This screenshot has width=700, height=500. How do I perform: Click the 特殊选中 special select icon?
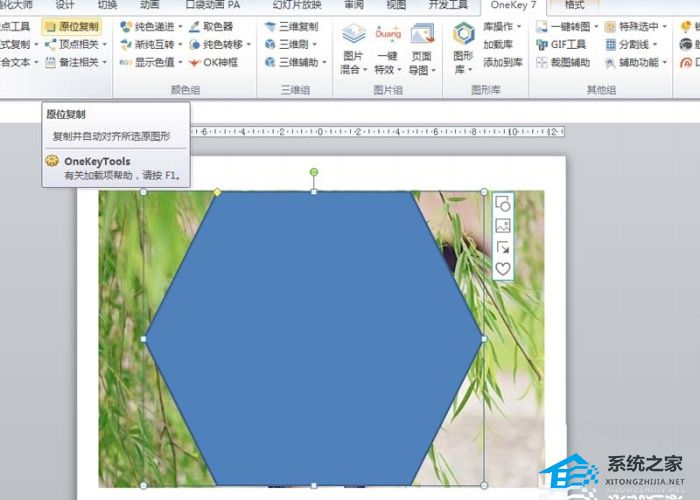click(x=610, y=27)
